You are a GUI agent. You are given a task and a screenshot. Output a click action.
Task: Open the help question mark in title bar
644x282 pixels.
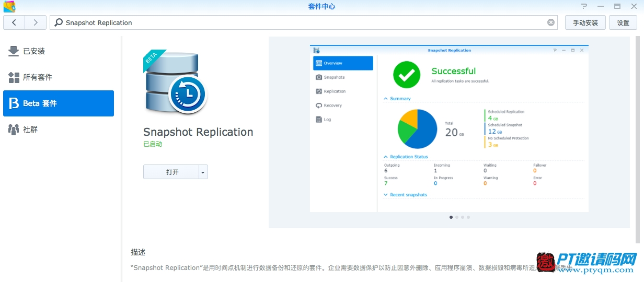[x=584, y=6]
